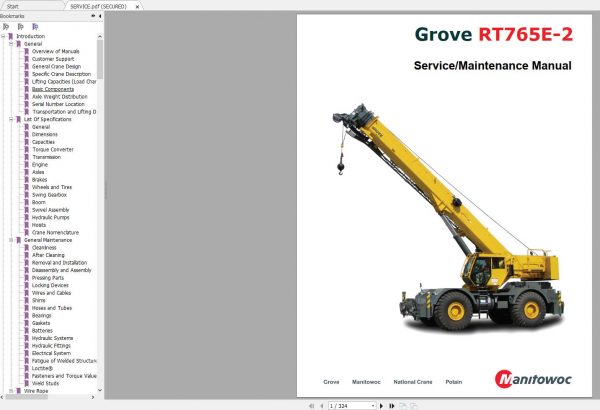This screenshot has width=600, height=410.
Task: Go to the Electrical System bookmark
Action: (51, 353)
